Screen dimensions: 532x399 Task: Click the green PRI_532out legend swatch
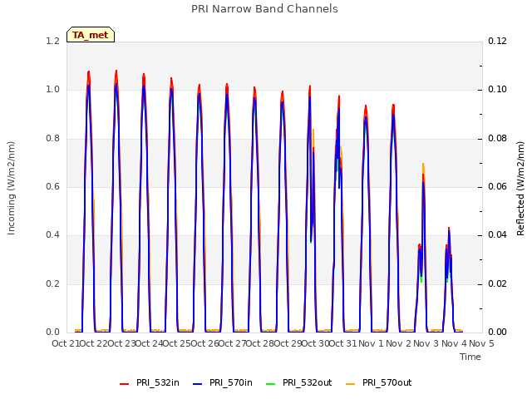[271, 384]
